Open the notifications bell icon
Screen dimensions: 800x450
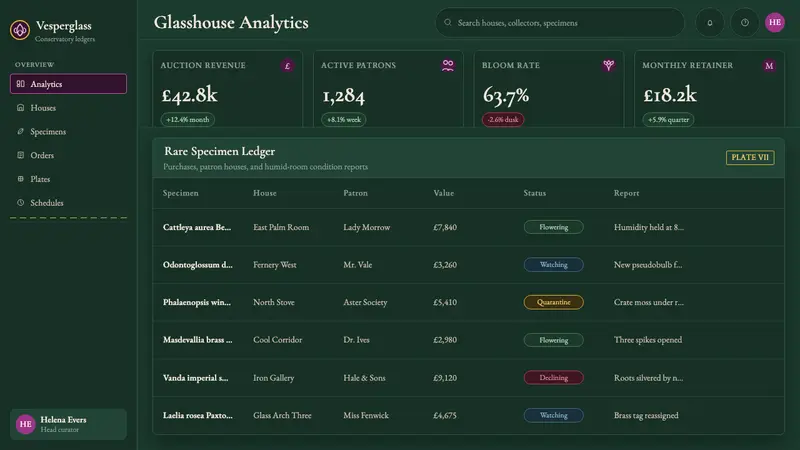710,22
